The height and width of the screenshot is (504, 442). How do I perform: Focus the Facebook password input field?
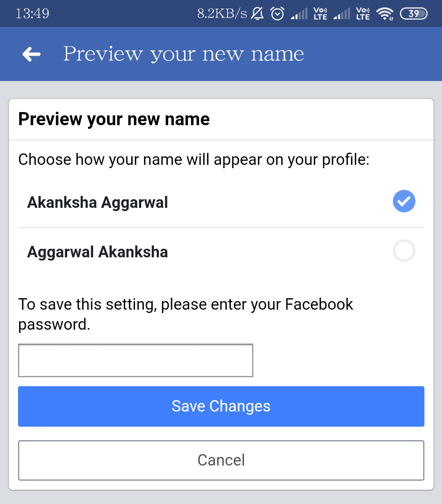pos(135,360)
